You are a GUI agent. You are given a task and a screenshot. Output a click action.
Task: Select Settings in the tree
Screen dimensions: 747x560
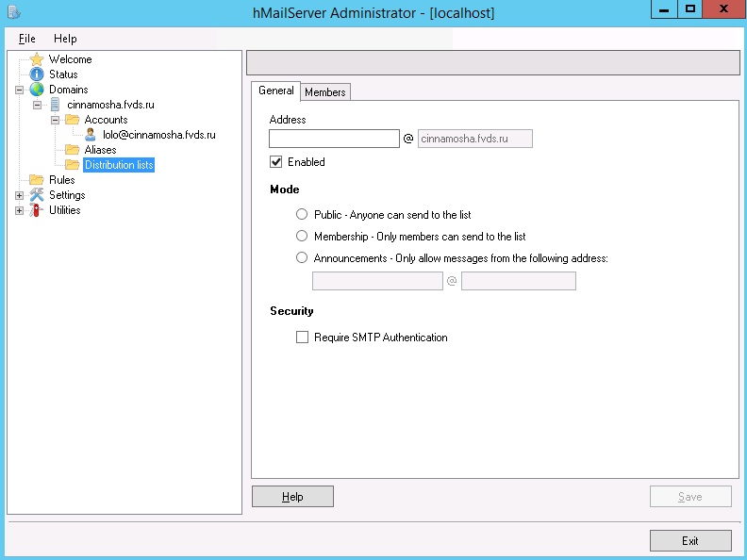point(67,195)
